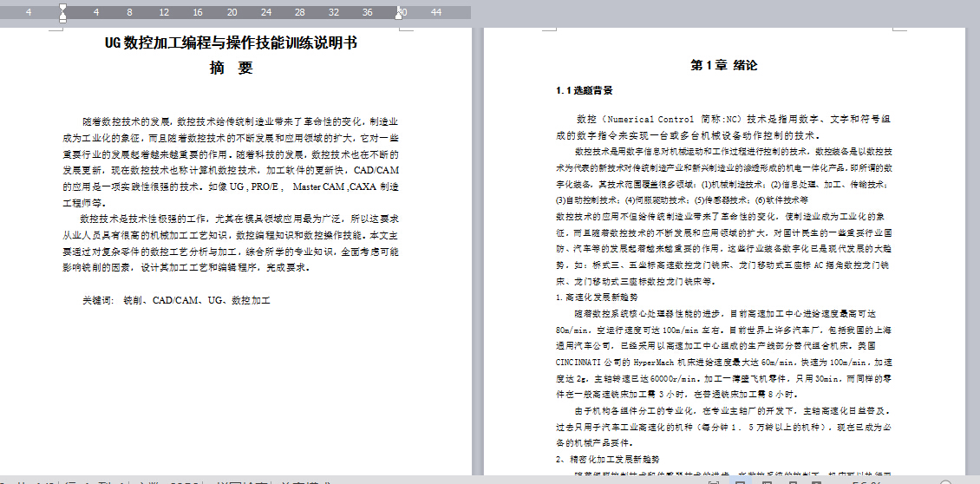Image resolution: width=980 pixels, height=484 pixels.
Task: Click the abstract line beginning '随着数控技术的发展'
Action: tap(240, 121)
